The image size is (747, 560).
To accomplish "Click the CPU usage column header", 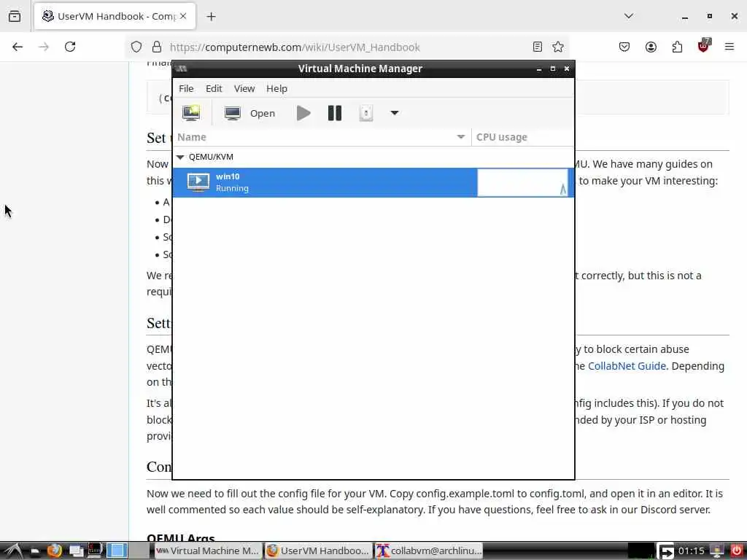I will coord(522,137).
